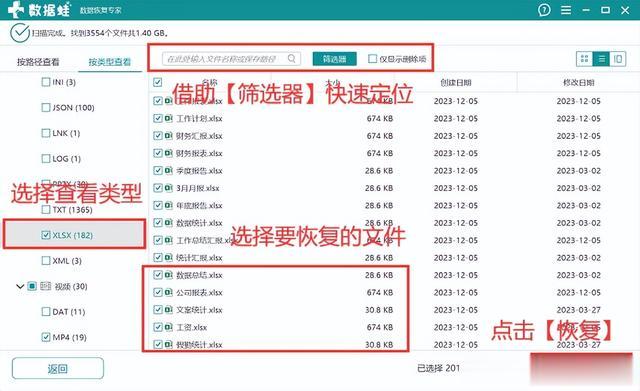This screenshot has width=640, height=391.
Task: Select the DAT (11) tree label
Action: pyautogui.click(x=69, y=312)
